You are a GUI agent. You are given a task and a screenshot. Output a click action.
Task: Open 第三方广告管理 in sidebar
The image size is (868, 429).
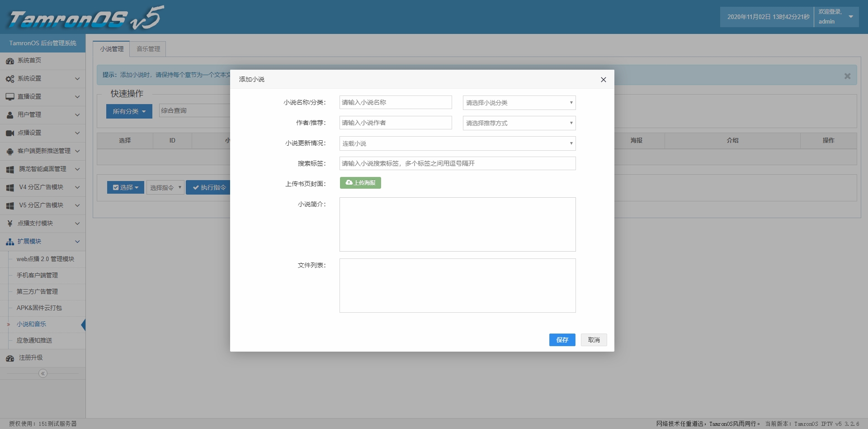[37, 291]
